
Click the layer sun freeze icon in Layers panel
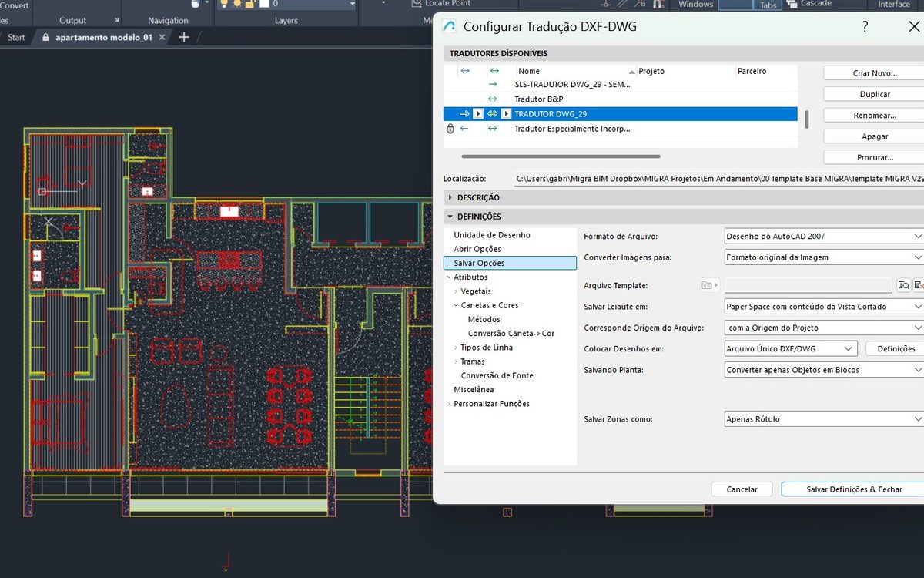point(237,4)
